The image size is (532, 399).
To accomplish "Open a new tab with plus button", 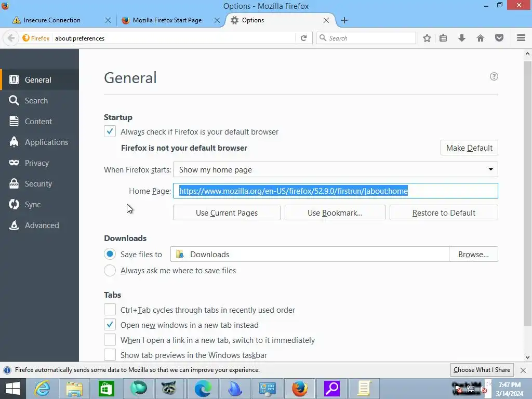I will click(x=344, y=20).
